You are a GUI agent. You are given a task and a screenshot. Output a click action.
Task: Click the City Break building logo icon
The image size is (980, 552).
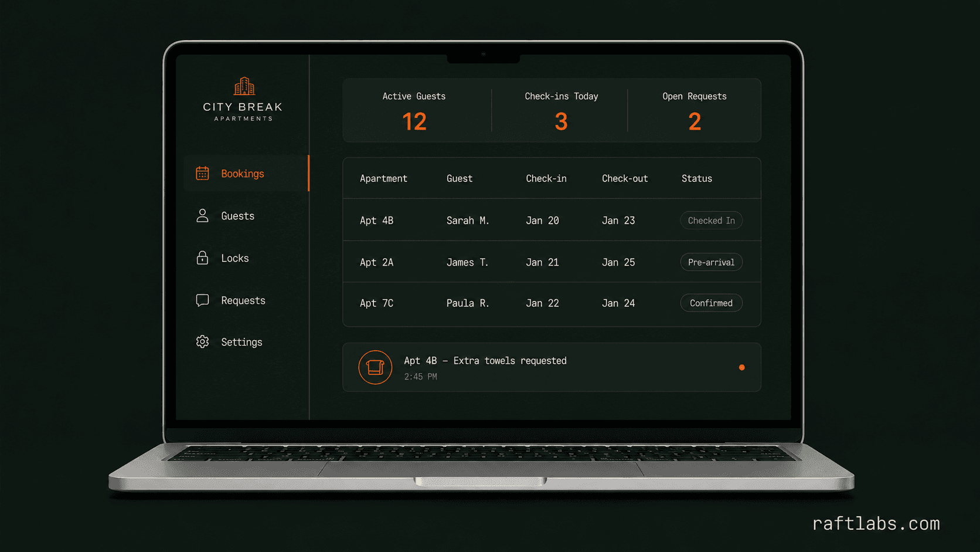click(x=244, y=86)
